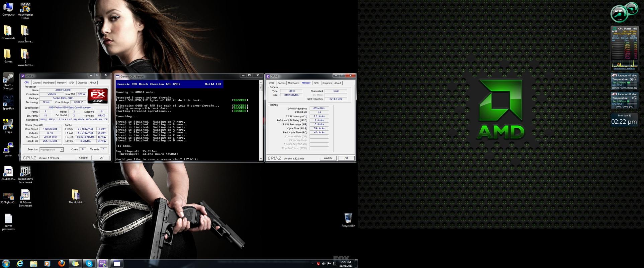This screenshot has height=268, width=644.
Task: Switch to CPU tab in right CPU-Z
Action: point(271,83)
